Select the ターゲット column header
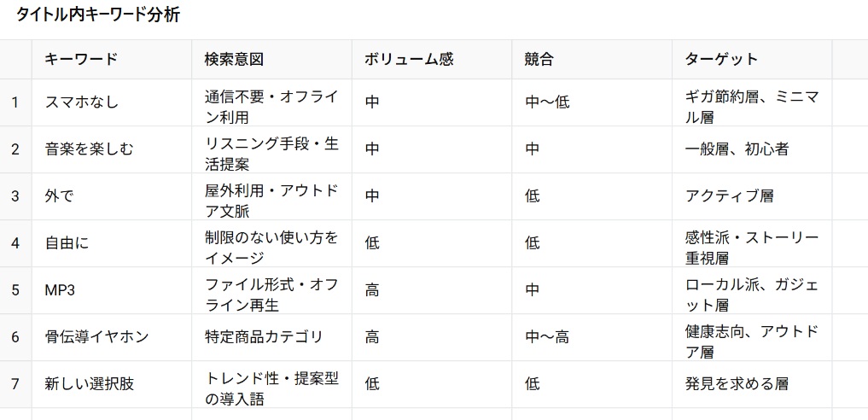The height and width of the screenshot is (420, 868). [x=752, y=59]
